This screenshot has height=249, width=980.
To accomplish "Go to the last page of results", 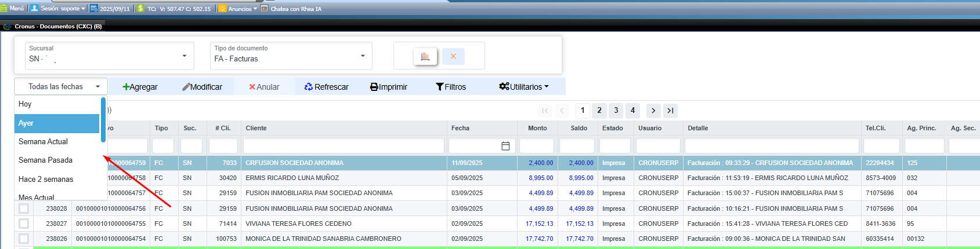I will (x=670, y=111).
